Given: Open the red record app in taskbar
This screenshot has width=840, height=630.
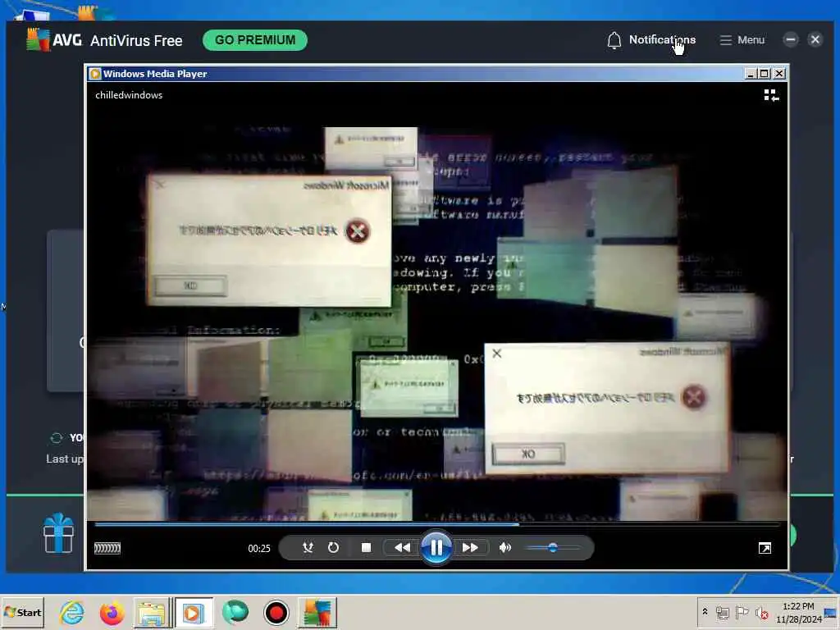Looking at the screenshot, I should pyautogui.click(x=276, y=613).
